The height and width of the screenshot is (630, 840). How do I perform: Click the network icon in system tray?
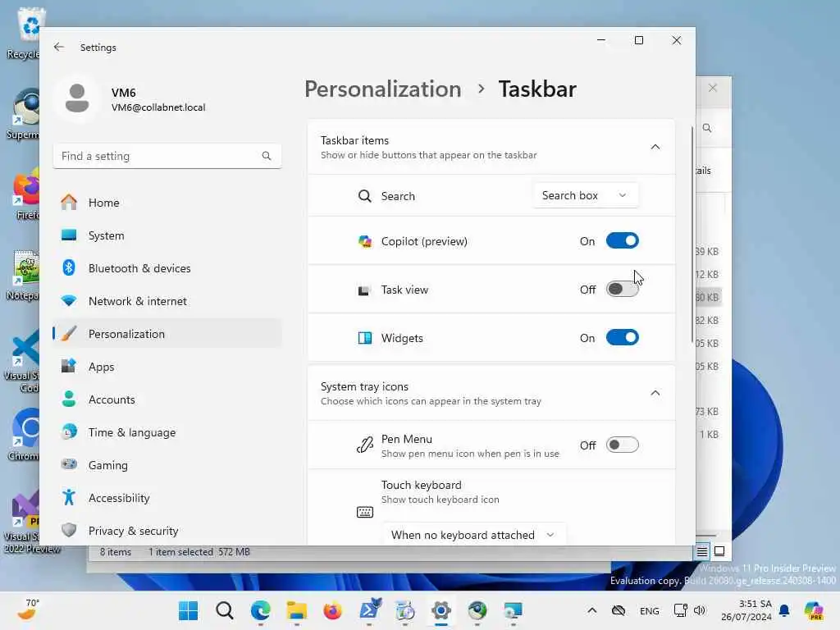click(x=680, y=610)
